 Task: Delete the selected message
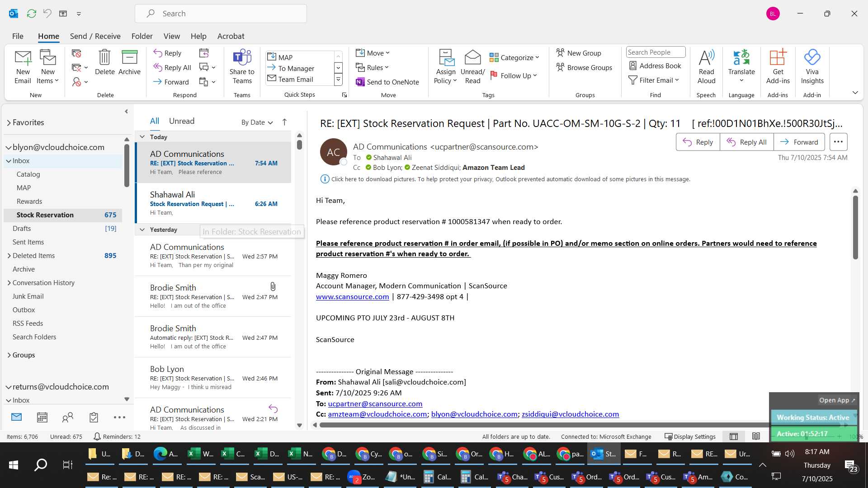[104, 63]
